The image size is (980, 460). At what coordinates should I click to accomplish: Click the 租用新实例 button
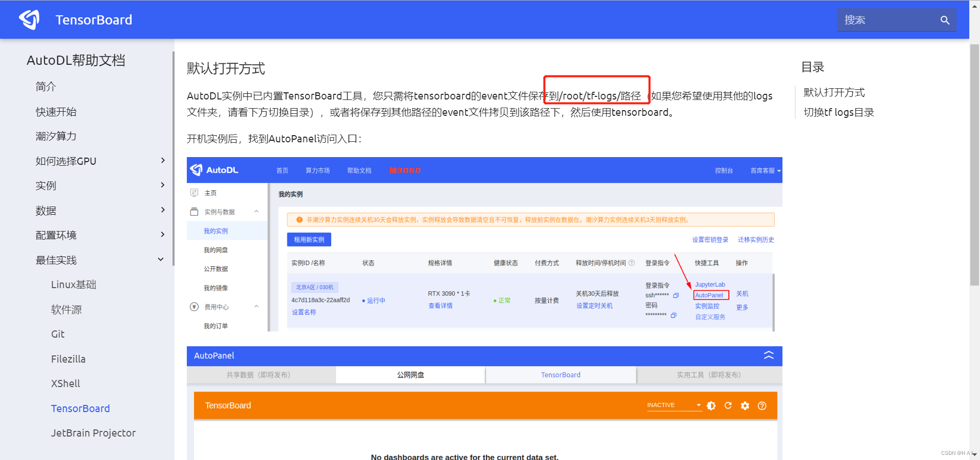[x=309, y=239]
